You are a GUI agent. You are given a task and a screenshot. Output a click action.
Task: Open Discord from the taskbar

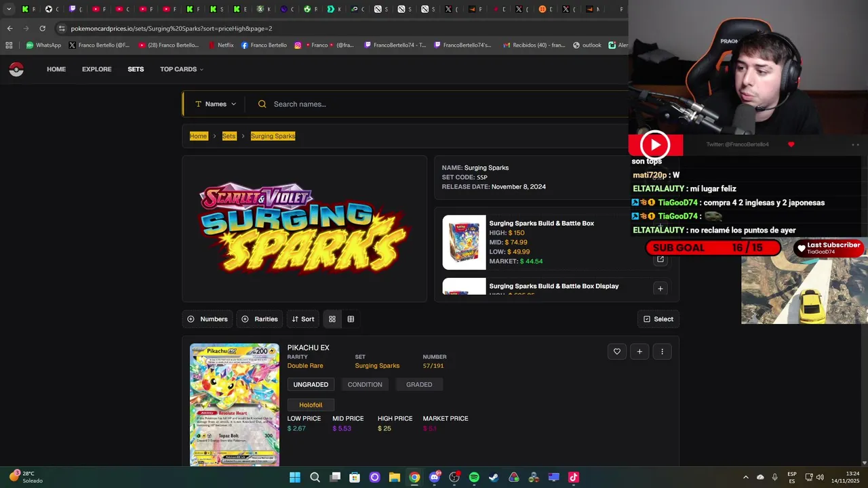[434, 477]
